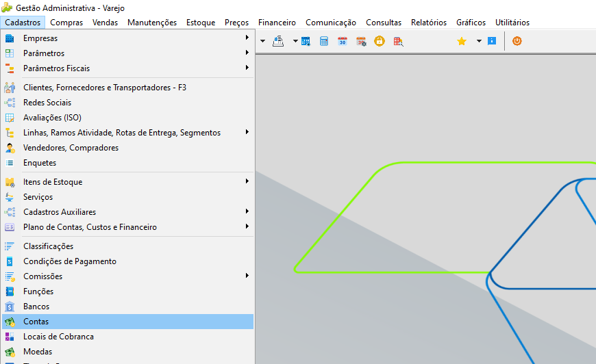
Task: Expand the Linhas, Ramos Atividade submenu arrow
Action: (x=247, y=131)
